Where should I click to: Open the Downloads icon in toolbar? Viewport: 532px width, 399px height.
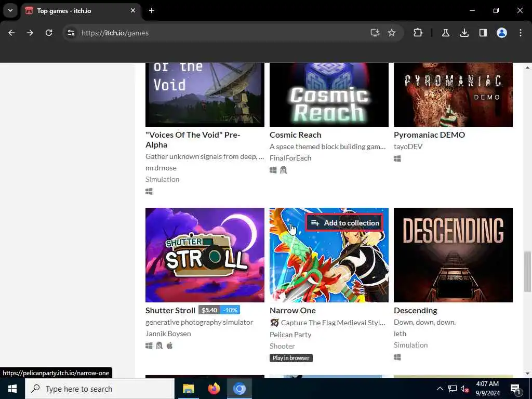coord(464,33)
